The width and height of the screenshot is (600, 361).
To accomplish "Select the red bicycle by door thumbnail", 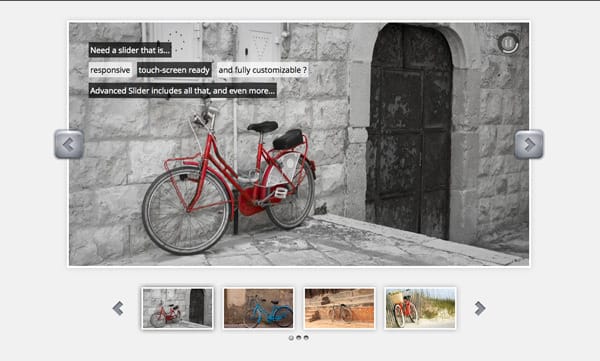I will [178, 308].
